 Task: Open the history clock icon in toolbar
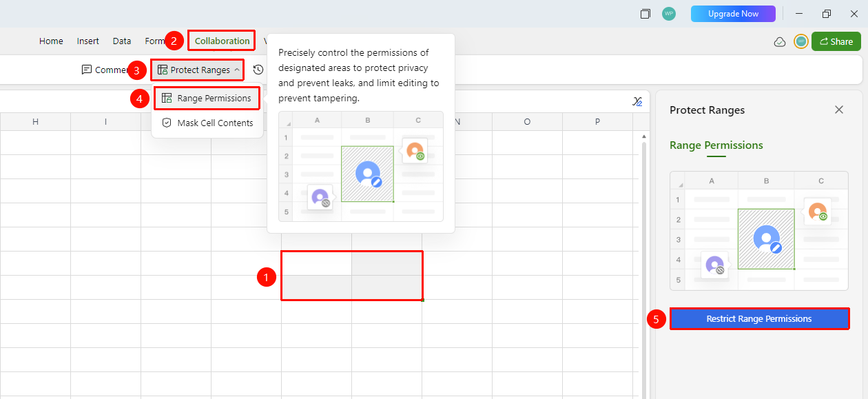[258, 70]
